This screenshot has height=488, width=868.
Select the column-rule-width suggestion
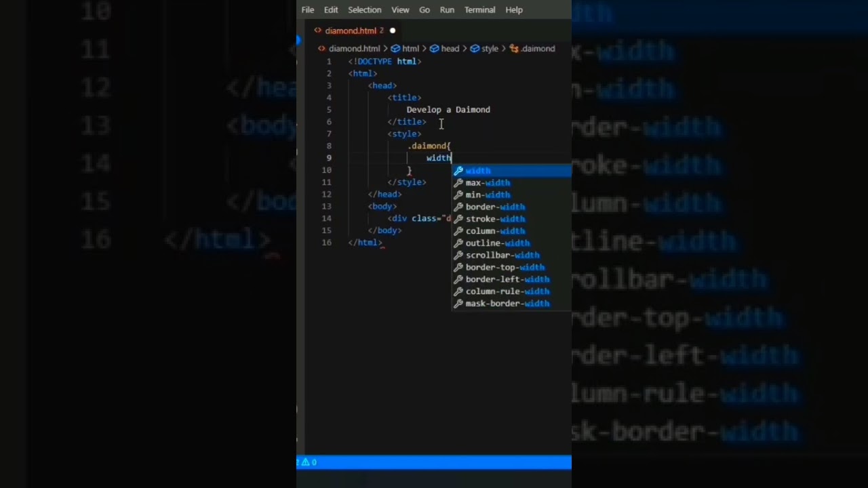click(x=513, y=291)
